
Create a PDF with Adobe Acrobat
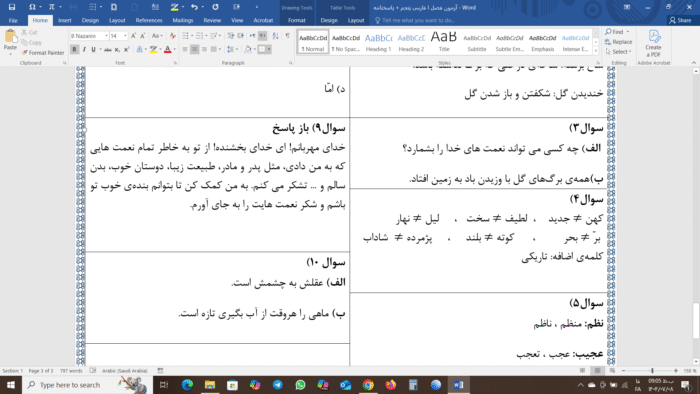tap(653, 43)
